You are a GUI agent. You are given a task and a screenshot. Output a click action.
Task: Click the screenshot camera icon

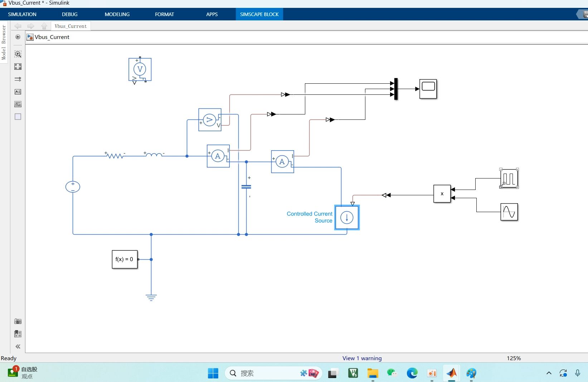point(18,321)
